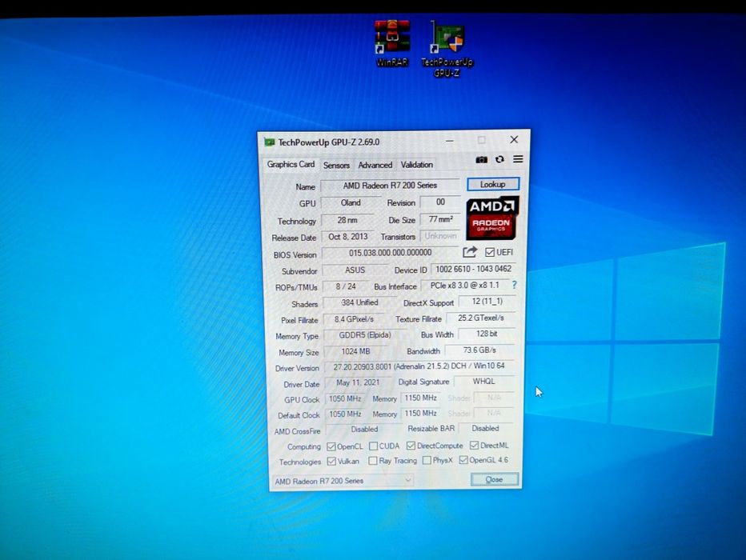Click the Texture Fillrate value 25.2 GTexel/s
Image resolution: width=746 pixels, height=560 pixels.
pos(481,318)
